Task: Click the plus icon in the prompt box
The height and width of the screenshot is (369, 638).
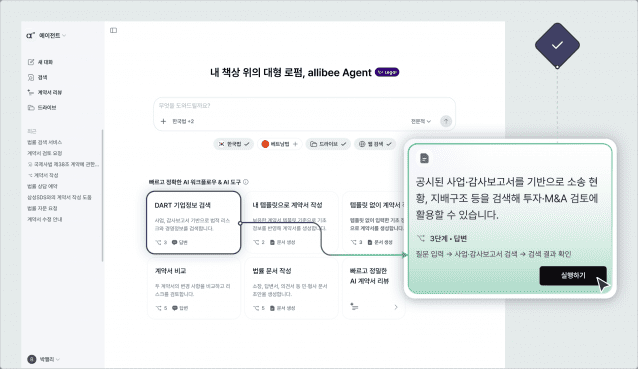Action: click(x=163, y=121)
